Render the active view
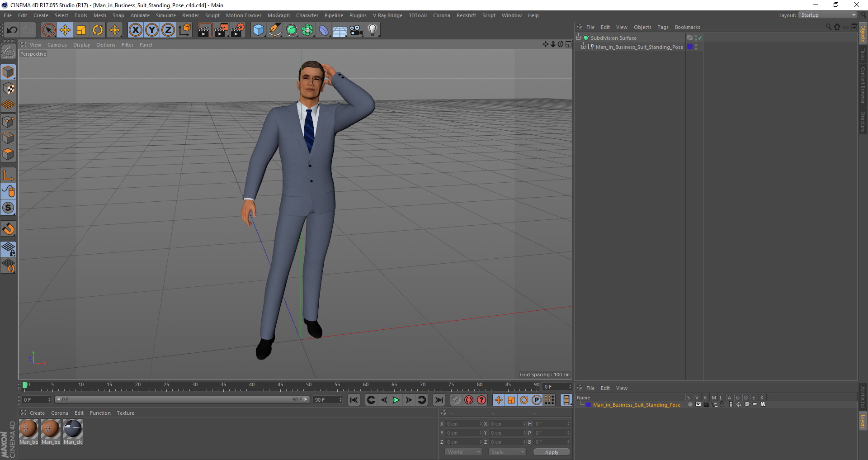The height and width of the screenshot is (460, 868). point(204,30)
